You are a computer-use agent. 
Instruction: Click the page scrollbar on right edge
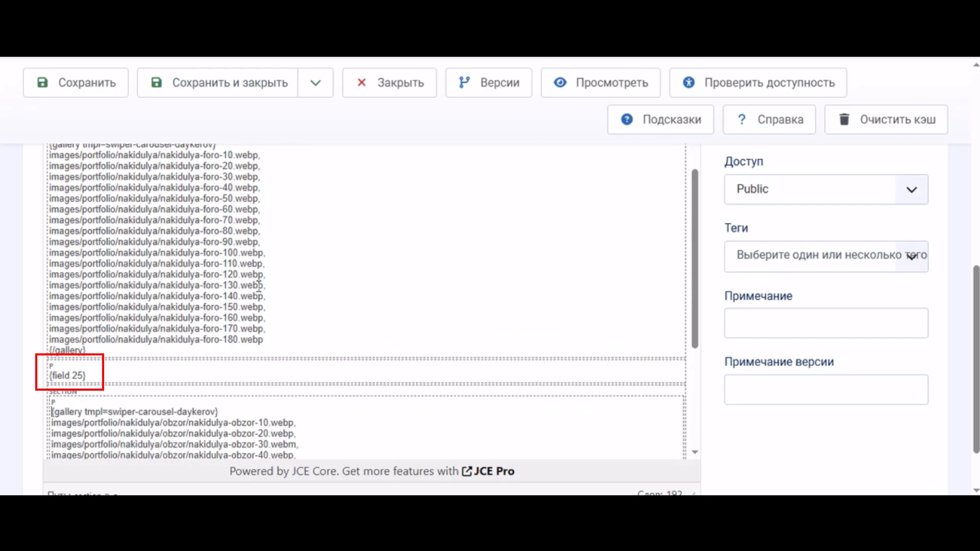coord(976,357)
